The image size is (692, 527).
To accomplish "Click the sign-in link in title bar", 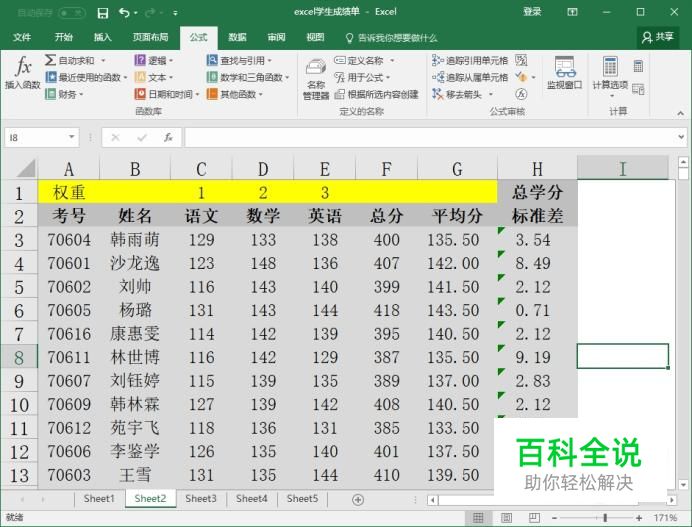I will pos(532,12).
